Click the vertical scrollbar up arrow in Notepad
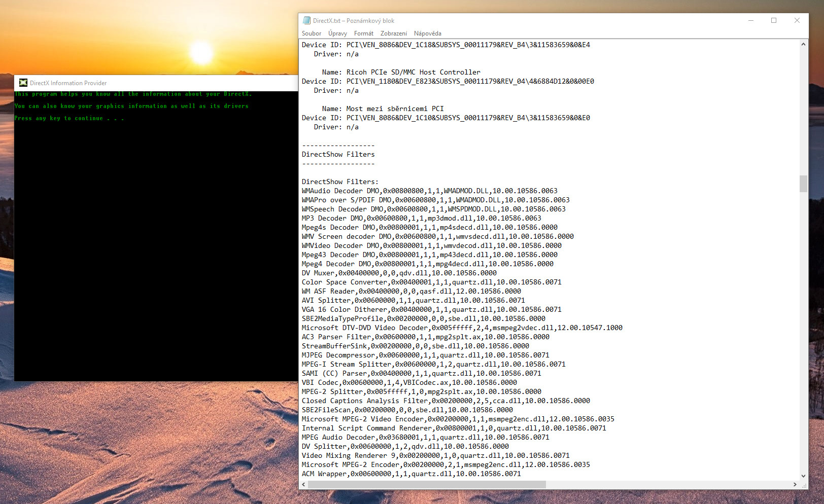The width and height of the screenshot is (824, 504). click(803, 44)
